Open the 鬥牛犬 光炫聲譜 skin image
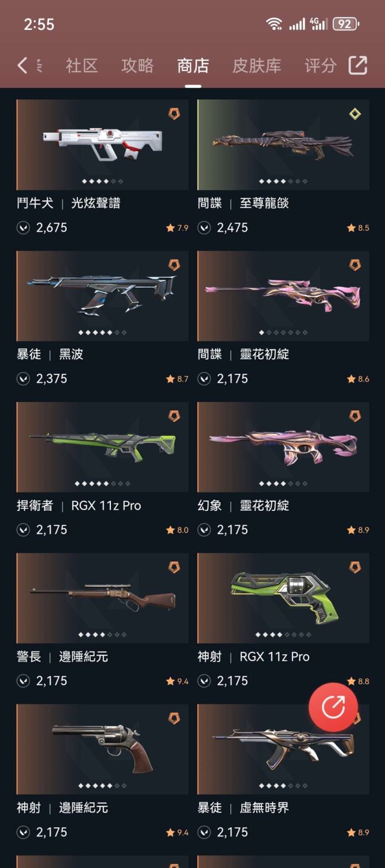Screen dimensions: 385x868 click(102, 145)
